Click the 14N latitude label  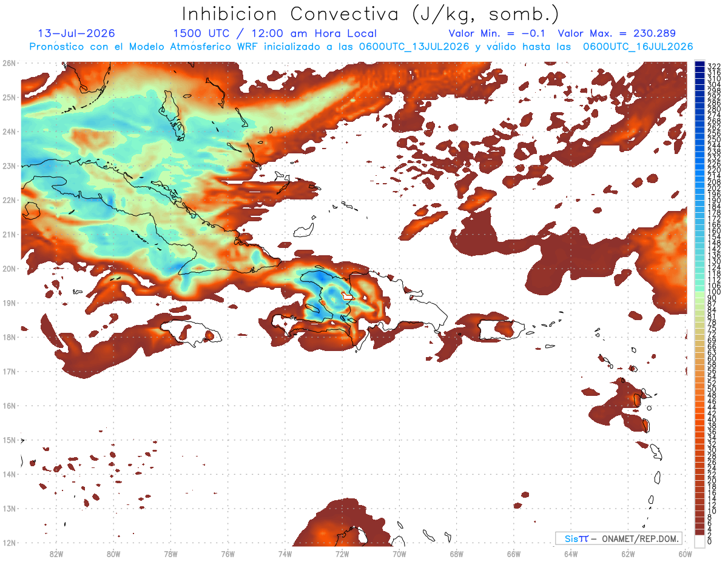point(9,474)
